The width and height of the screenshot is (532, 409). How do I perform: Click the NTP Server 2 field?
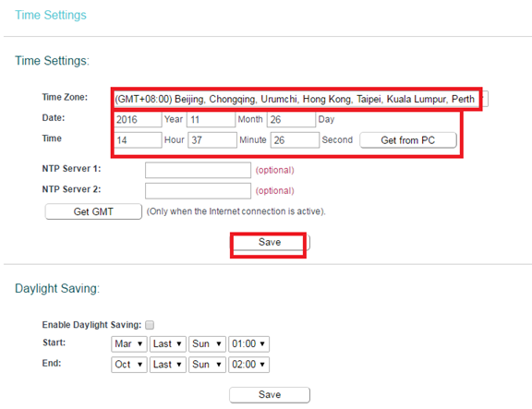[x=199, y=191]
